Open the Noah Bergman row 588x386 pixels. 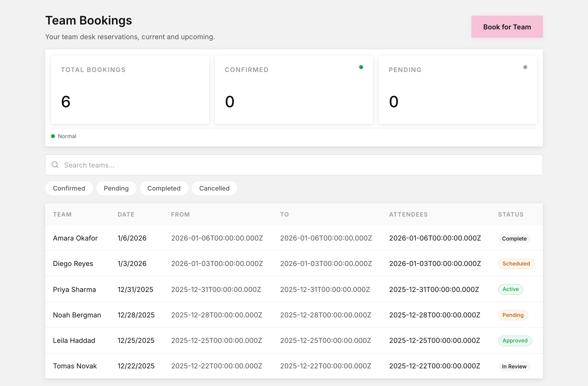[x=294, y=315]
